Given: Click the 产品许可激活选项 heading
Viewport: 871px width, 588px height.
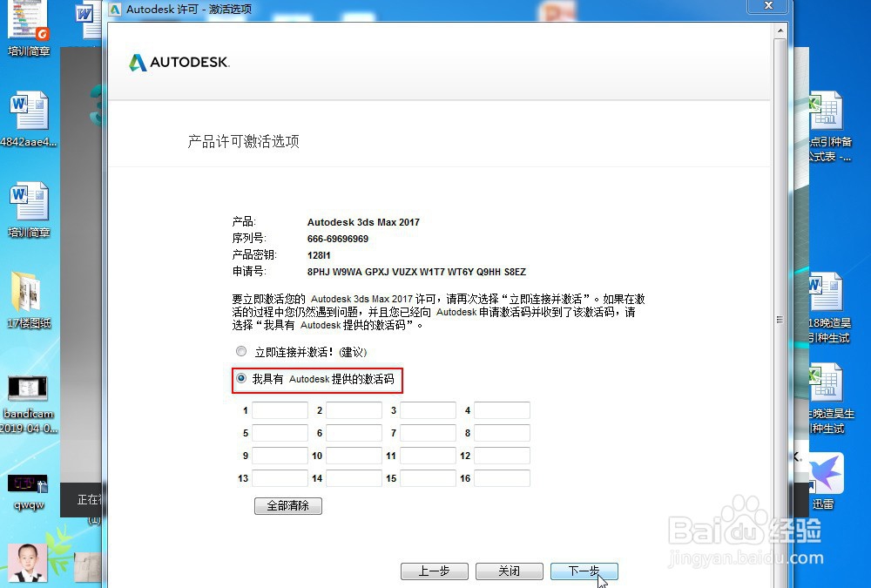Looking at the screenshot, I should click(243, 141).
